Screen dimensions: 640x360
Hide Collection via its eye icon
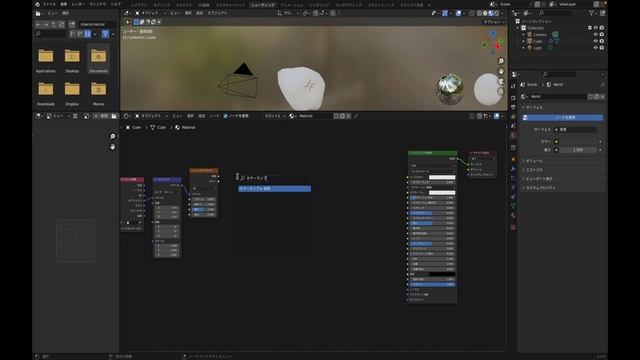(x=596, y=28)
